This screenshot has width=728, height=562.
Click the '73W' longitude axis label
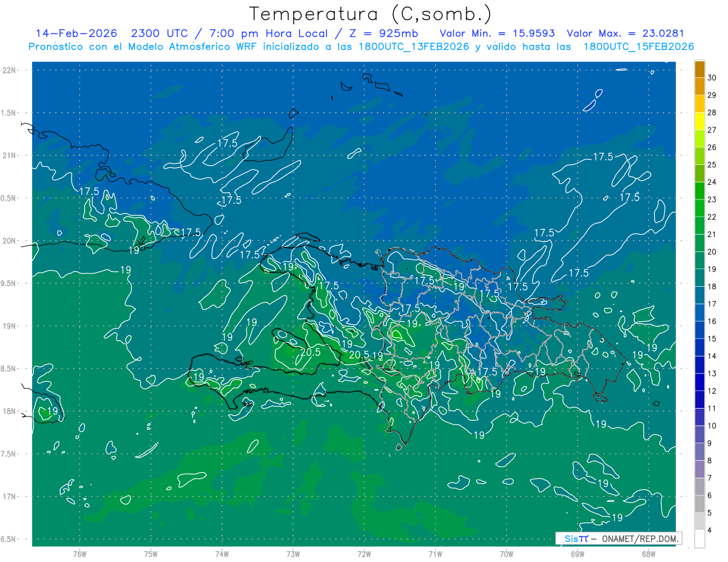click(x=293, y=554)
